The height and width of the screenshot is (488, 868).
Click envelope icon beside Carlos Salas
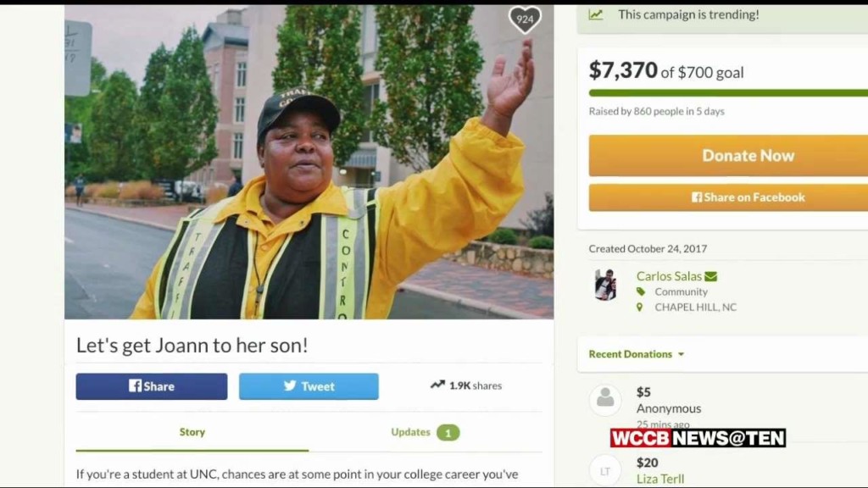point(711,276)
